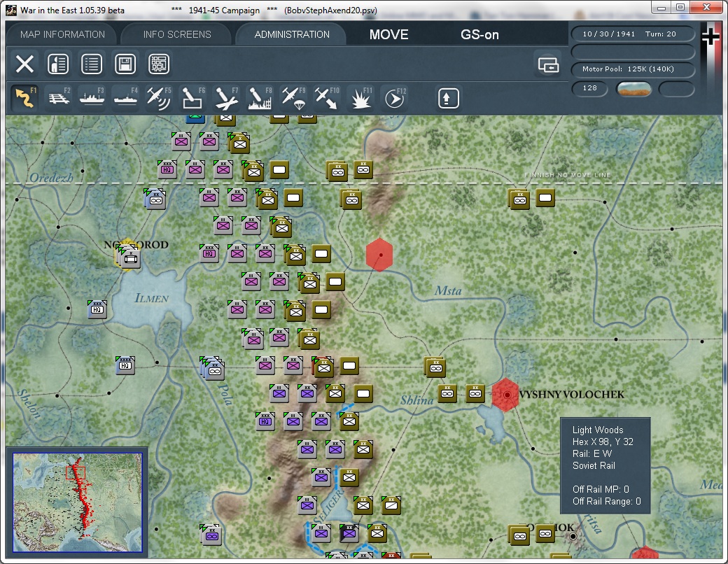
Task: Click the MOVE mode label
Action: 389,34
